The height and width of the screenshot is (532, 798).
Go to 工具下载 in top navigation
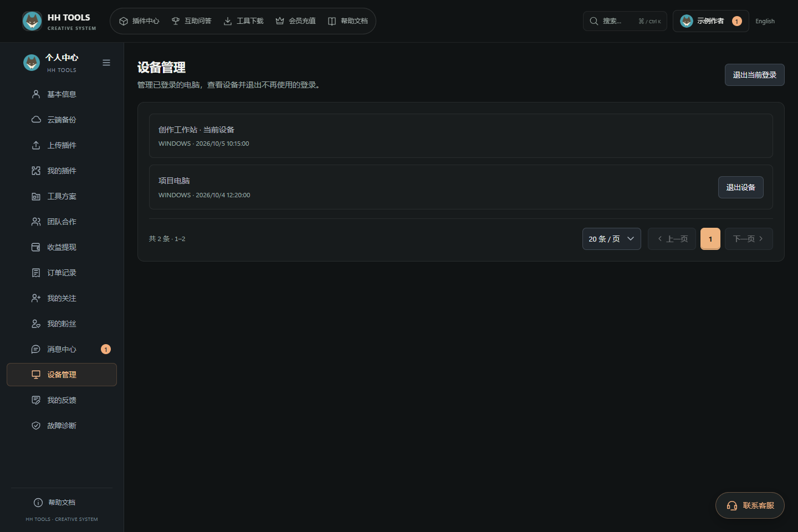[243, 21]
